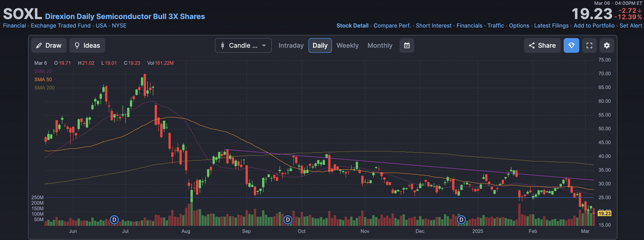This screenshot has width=644, height=240.
Task: Click the Share button
Action: pyautogui.click(x=542, y=45)
